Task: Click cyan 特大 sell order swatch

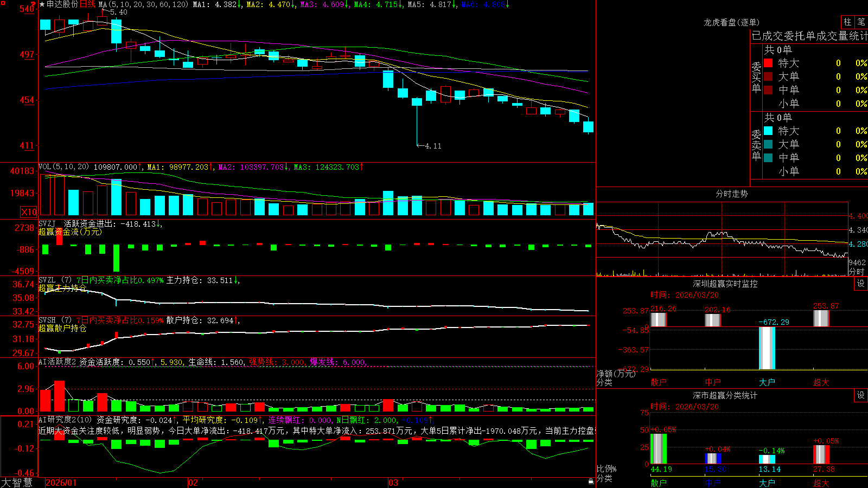Action: 768,131
